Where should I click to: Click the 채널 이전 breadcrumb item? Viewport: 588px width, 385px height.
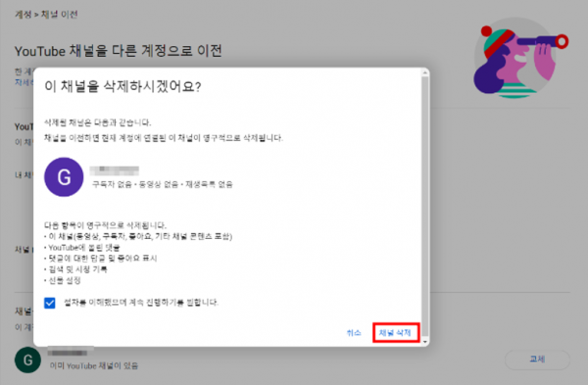click(59, 15)
